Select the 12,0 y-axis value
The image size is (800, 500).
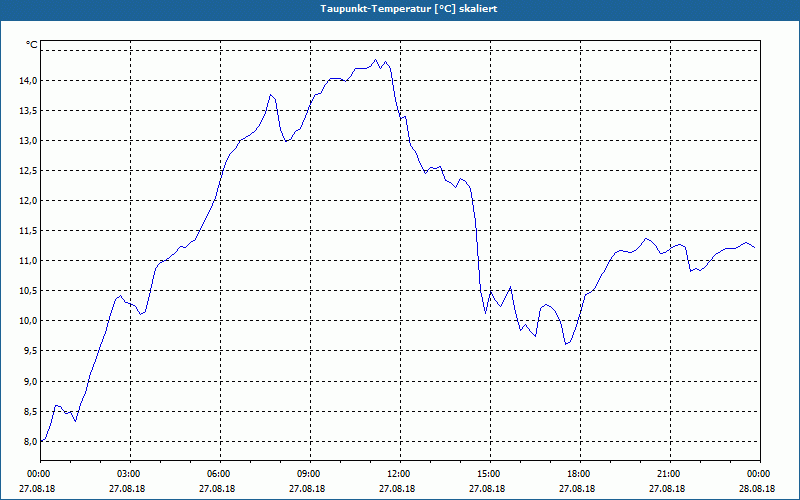[28, 201]
